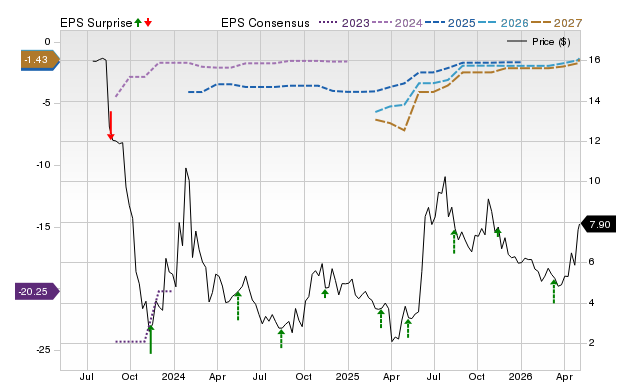The height and width of the screenshot is (382, 640).
Task: Click the black 7.90 price tag
Action: click(598, 224)
